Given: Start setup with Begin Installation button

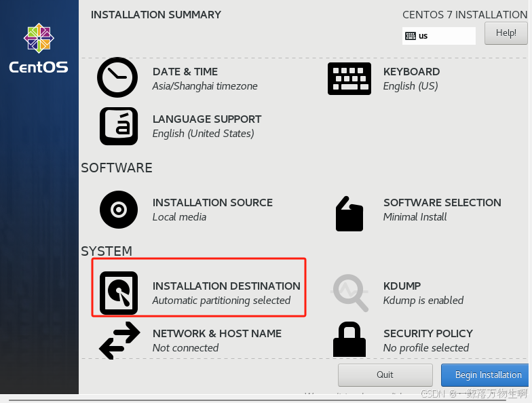Looking at the screenshot, I should point(485,375).
